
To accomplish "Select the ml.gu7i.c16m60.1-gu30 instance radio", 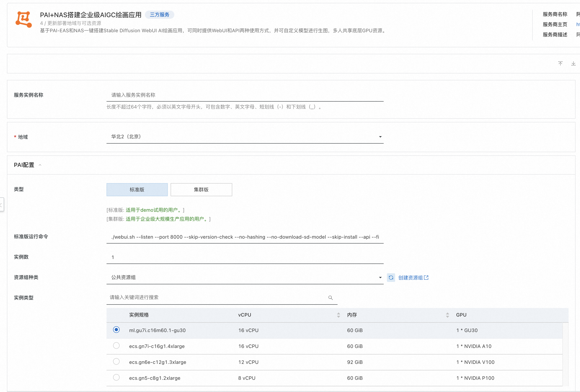I will [x=116, y=330].
